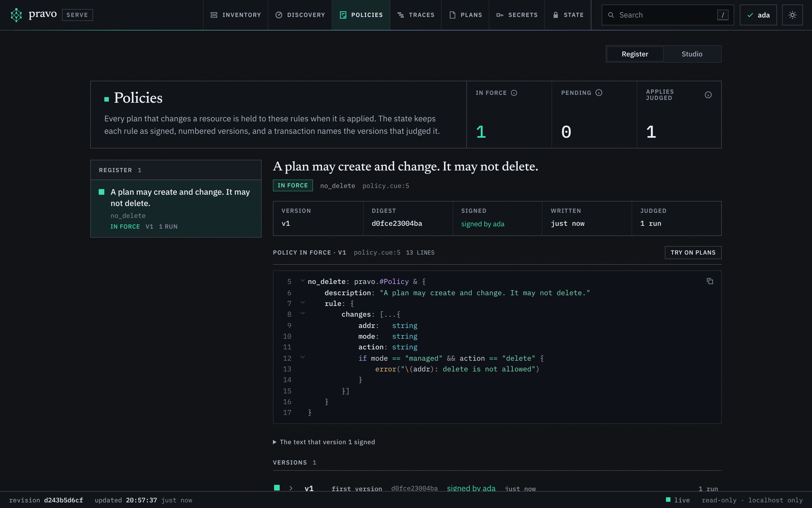Screen dimensions: 812x508
Task: Click the Plans document icon
Action: click(x=452, y=15)
